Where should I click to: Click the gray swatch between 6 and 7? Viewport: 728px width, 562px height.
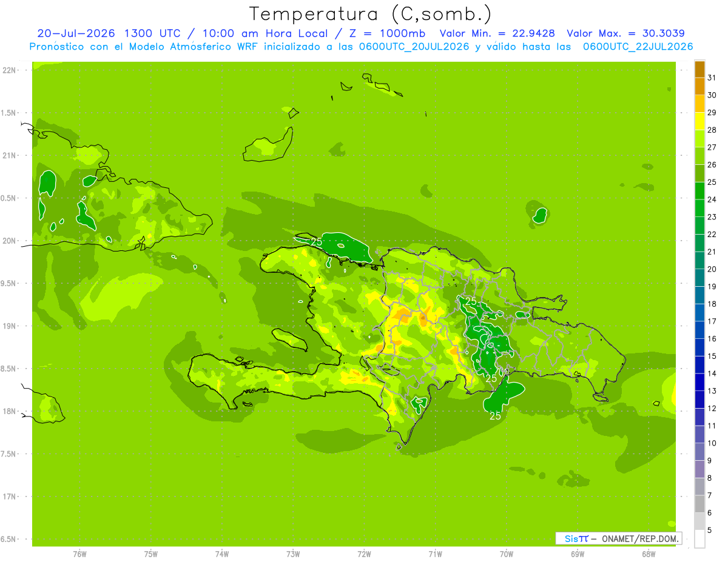[x=699, y=504]
